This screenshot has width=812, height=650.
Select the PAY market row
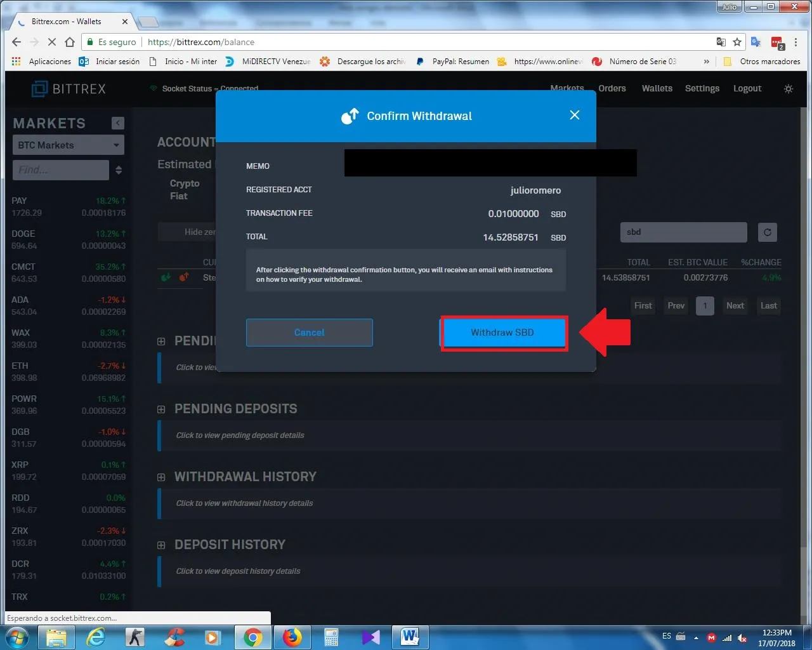[x=69, y=207]
